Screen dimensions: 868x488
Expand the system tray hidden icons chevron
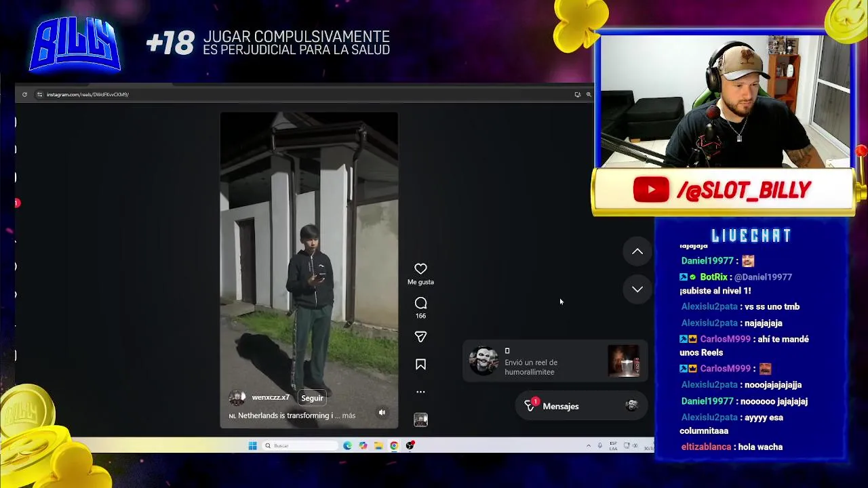588,445
